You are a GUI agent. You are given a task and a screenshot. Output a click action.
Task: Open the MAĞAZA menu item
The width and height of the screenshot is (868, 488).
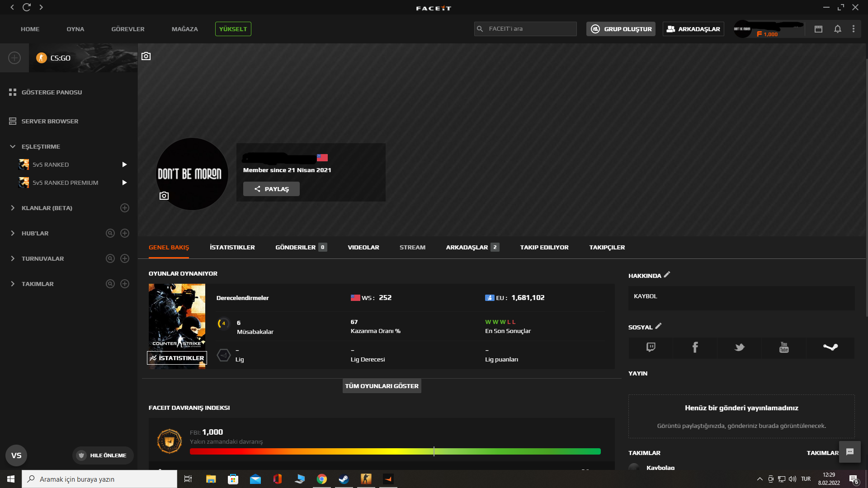click(x=184, y=29)
